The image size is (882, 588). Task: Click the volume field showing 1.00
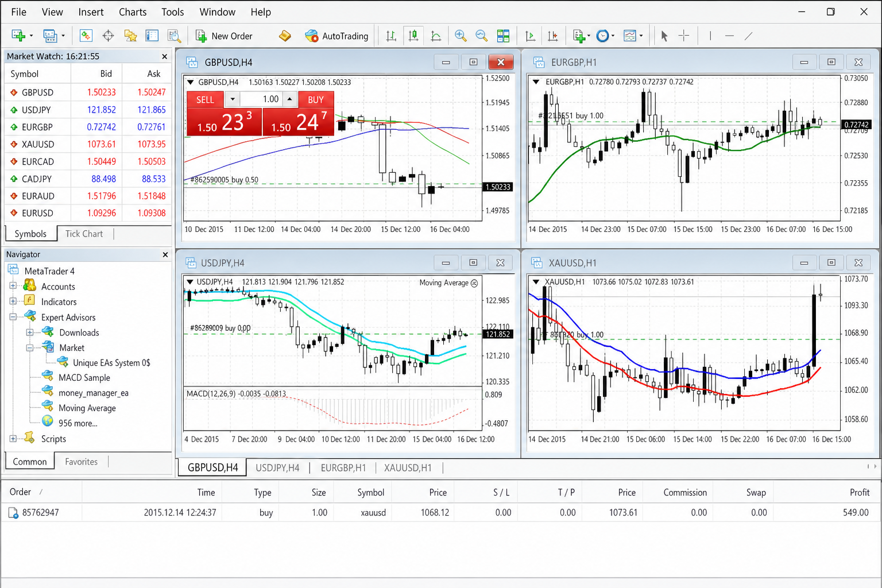(262, 99)
